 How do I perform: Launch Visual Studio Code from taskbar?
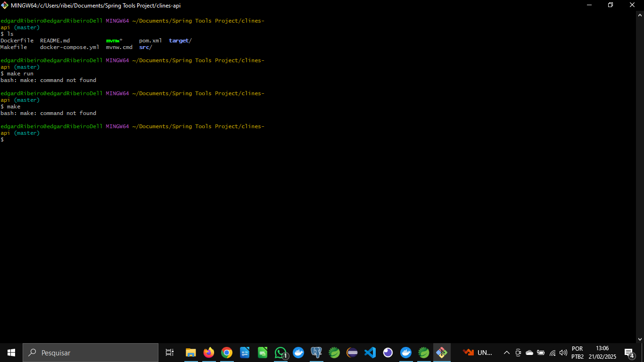[370, 353]
